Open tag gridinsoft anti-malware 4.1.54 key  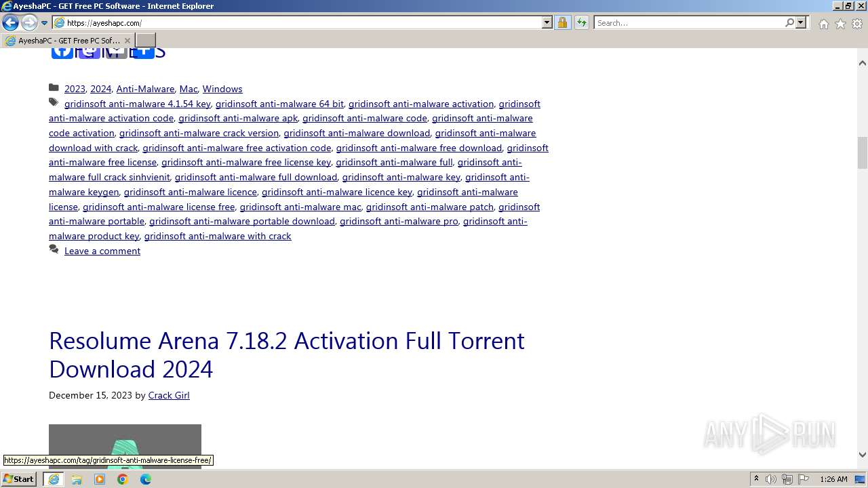(138, 104)
